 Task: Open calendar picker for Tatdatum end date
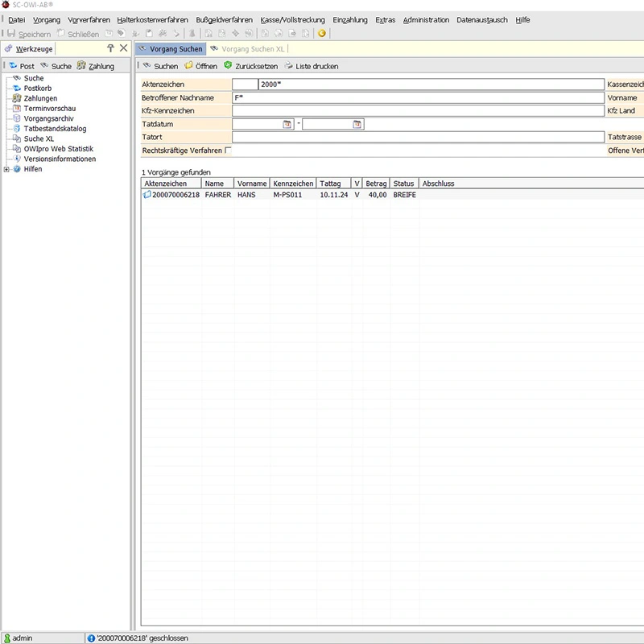(x=357, y=125)
